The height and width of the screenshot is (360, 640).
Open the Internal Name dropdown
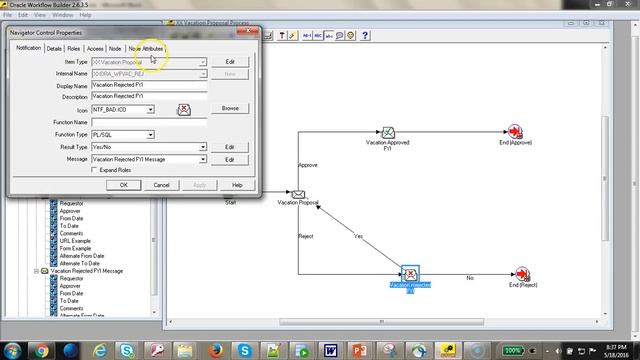pos(203,74)
